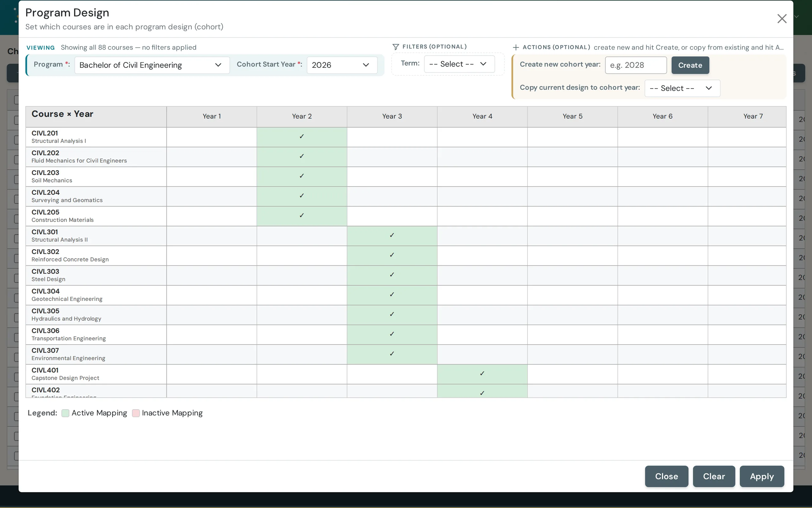Click the empty CIVL201 Year 1 cell
This screenshot has height=508, width=812.
(212, 137)
